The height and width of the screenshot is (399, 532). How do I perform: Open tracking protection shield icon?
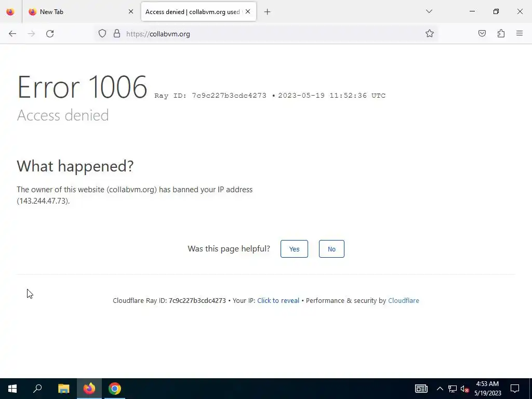coord(102,34)
